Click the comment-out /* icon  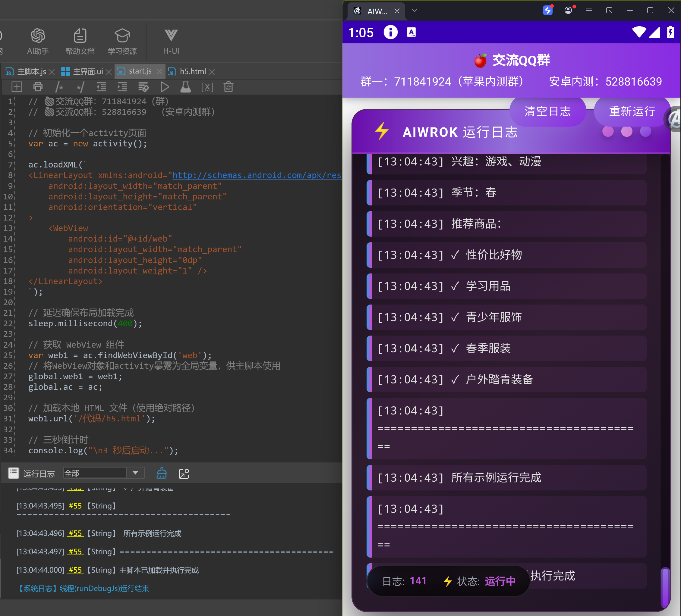(x=59, y=87)
